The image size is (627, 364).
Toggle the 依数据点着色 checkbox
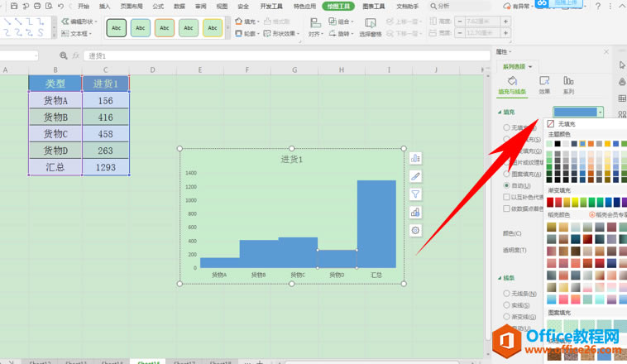click(x=506, y=208)
